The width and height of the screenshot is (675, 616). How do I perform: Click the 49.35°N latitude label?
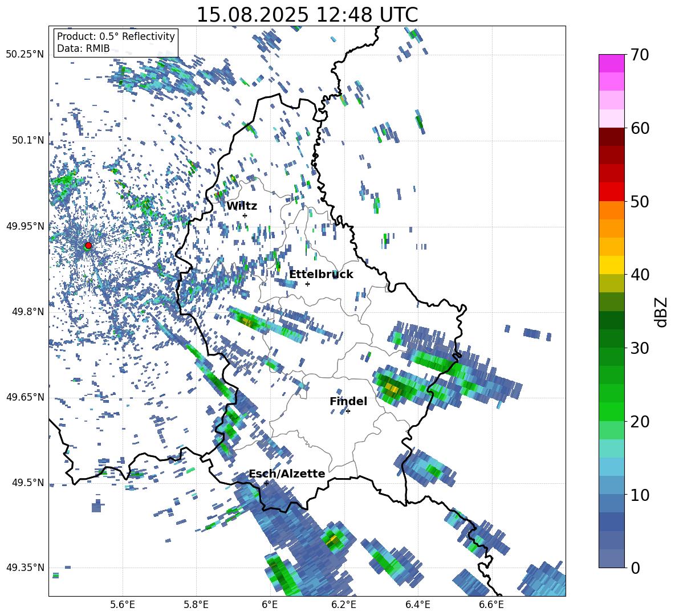25,568
